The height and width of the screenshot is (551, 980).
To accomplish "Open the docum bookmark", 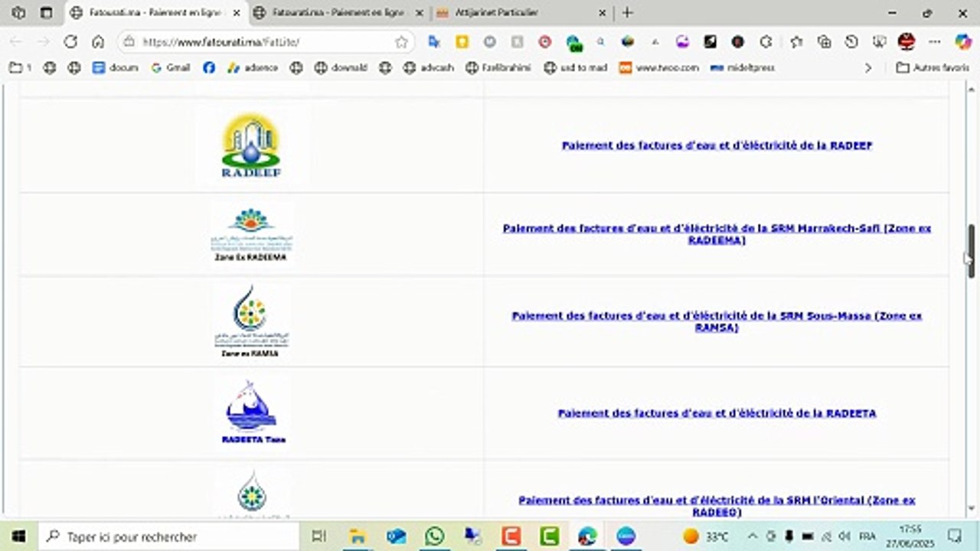I will click(x=115, y=67).
